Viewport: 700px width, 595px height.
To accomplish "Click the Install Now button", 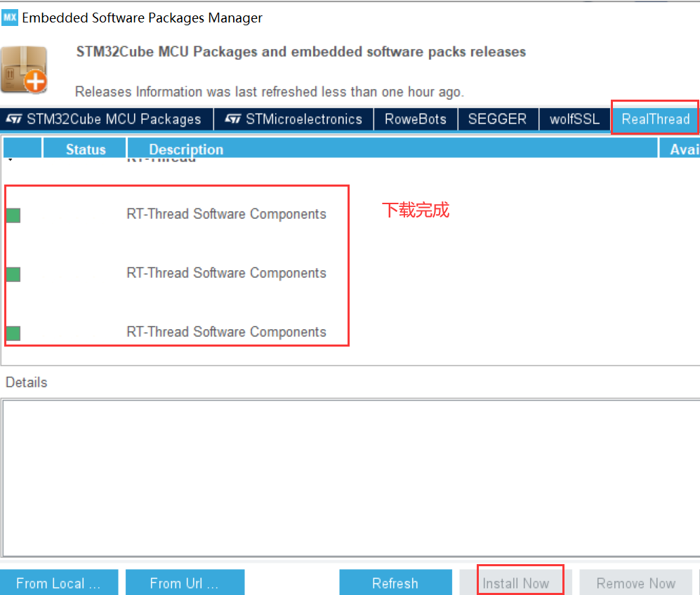I will [520, 582].
